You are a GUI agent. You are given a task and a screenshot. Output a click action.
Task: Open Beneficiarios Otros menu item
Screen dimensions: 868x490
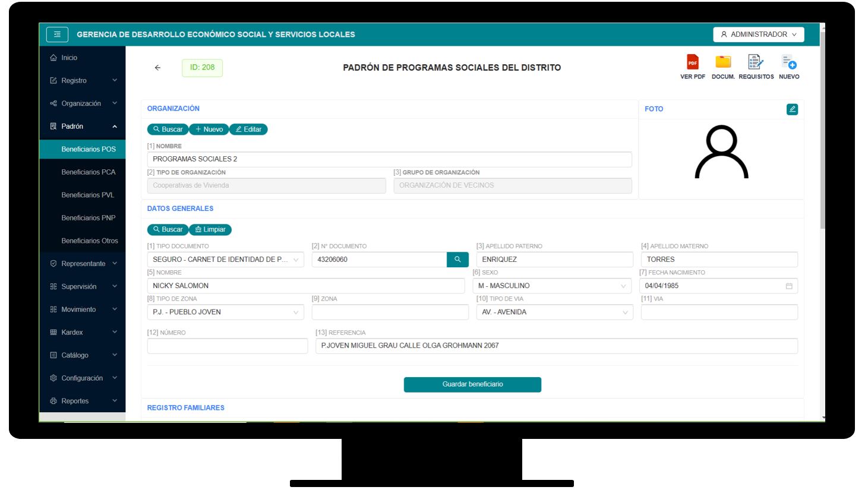90,241
